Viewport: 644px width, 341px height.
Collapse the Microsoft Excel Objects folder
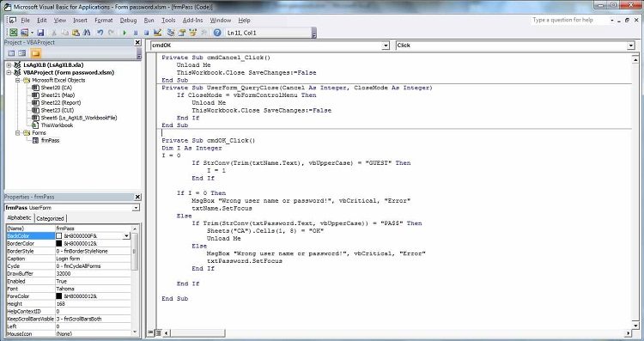point(18,80)
